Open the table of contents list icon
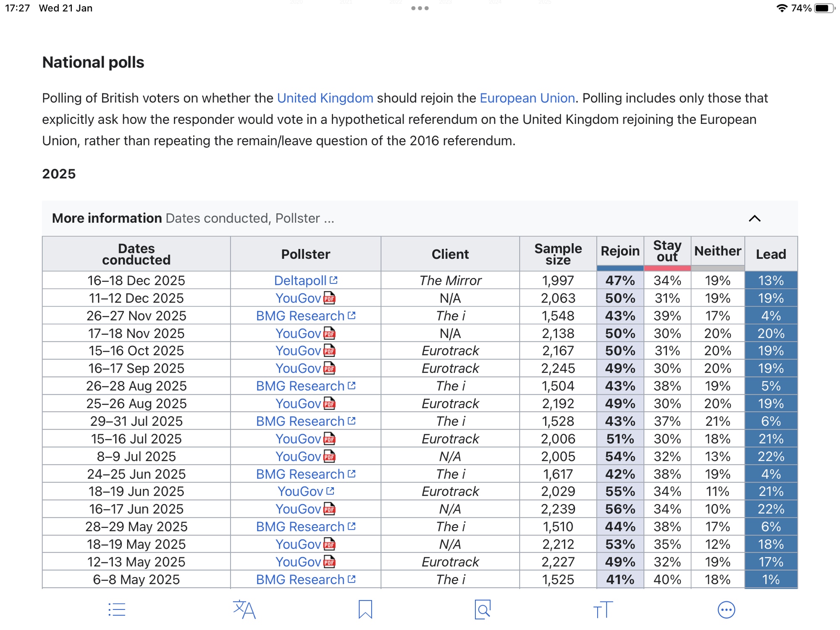 click(x=117, y=609)
